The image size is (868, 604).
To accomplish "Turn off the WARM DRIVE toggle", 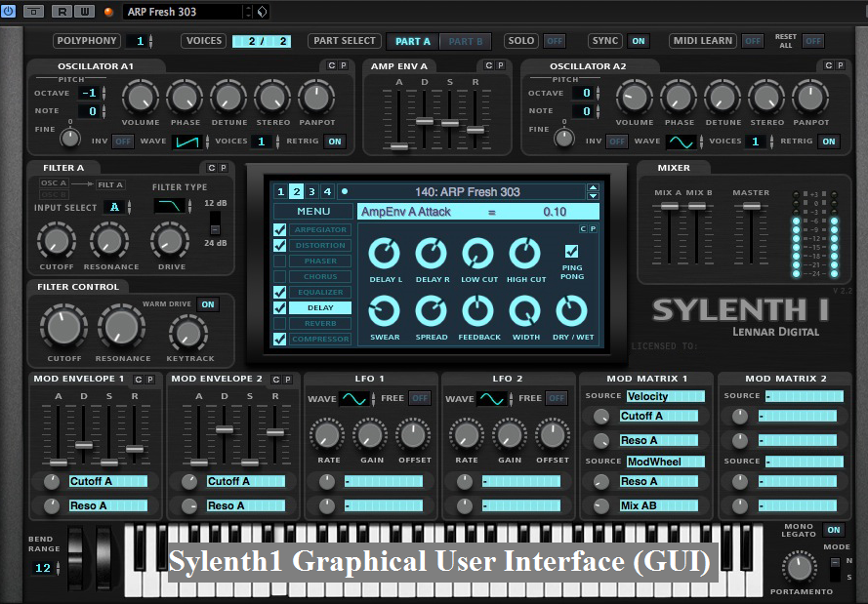I will pyautogui.click(x=207, y=304).
